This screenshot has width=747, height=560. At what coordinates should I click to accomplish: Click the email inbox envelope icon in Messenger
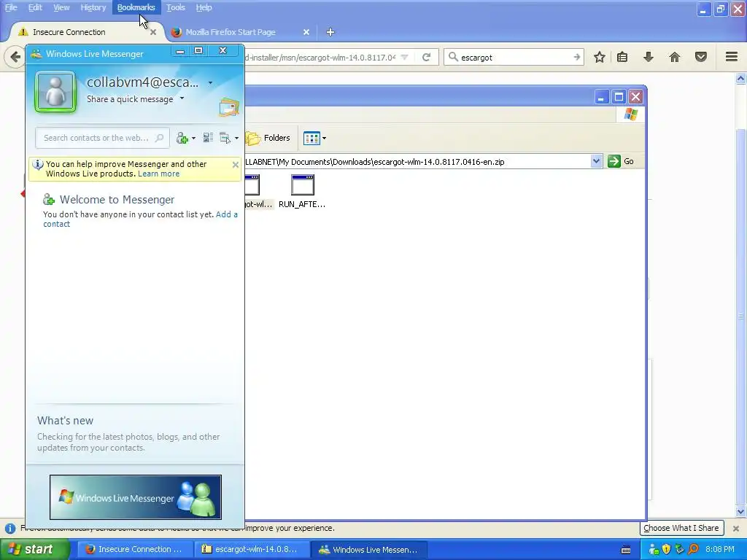click(x=229, y=106)
